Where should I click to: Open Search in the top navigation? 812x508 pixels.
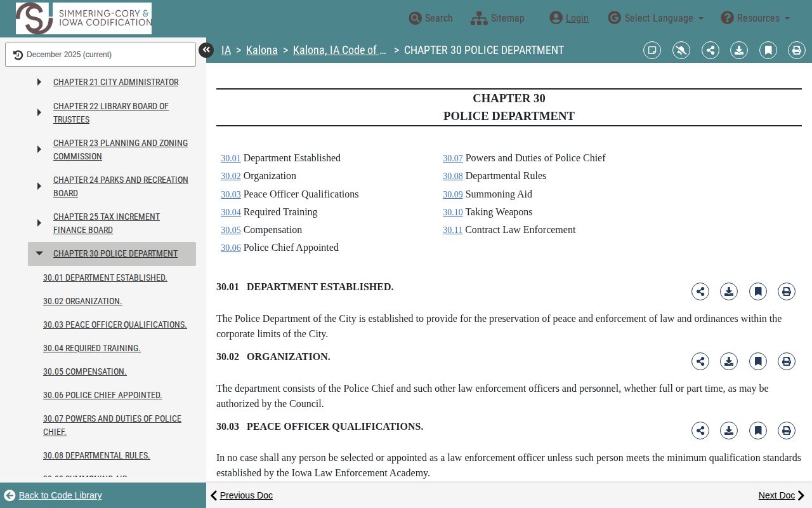(431, 18)
